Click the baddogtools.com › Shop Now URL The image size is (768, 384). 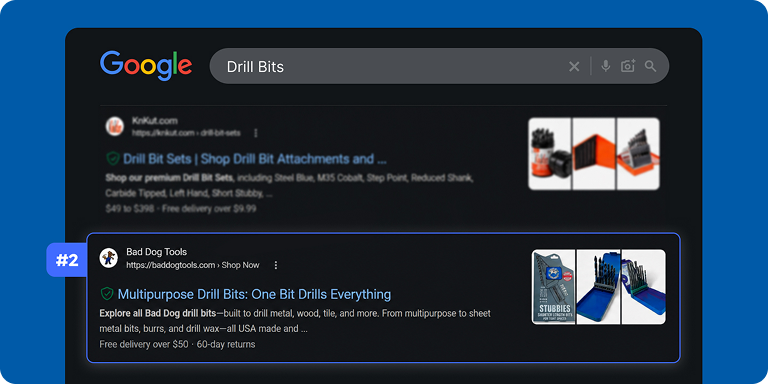193,265
